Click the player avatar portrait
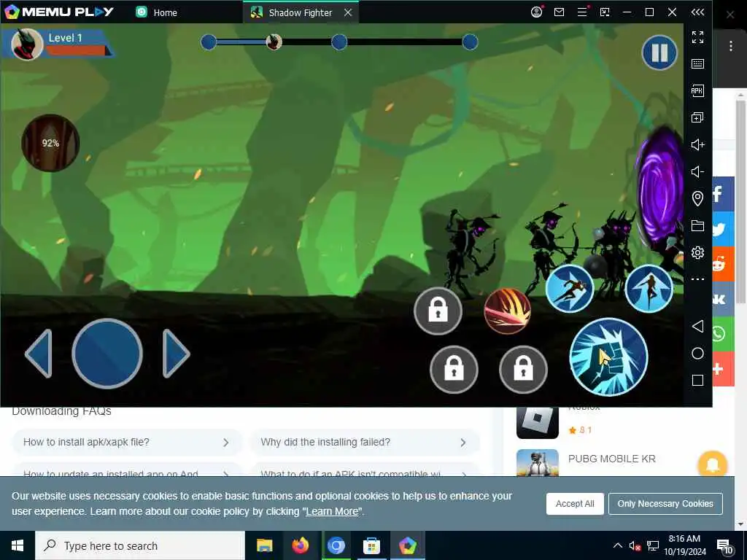Screen dimensions: 747x560 pos(27,44)
